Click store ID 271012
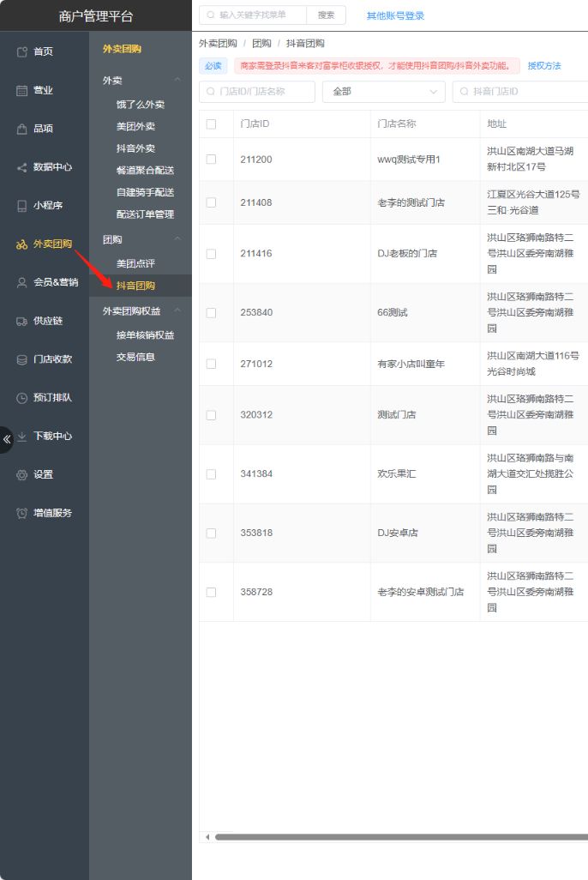 coord(256,364)
